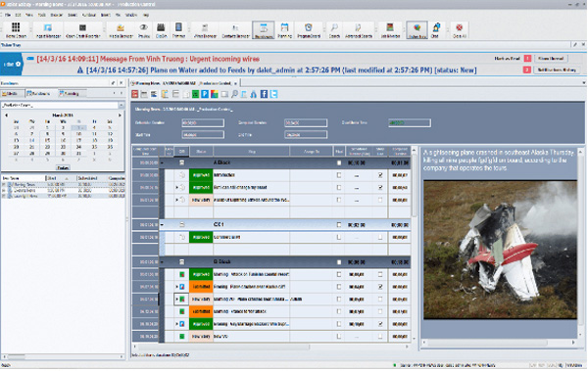This screenshot has height=371, width=588.
Task: Click the red icon starting the rundown toolbar
Action: (x=134, y=94)
